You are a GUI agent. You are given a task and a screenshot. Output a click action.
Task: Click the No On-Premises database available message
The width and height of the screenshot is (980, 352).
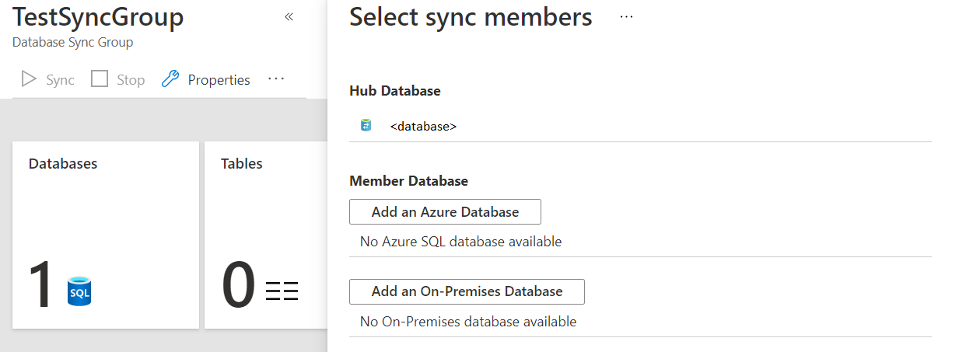pyautogui.click(x=468, y=321)
